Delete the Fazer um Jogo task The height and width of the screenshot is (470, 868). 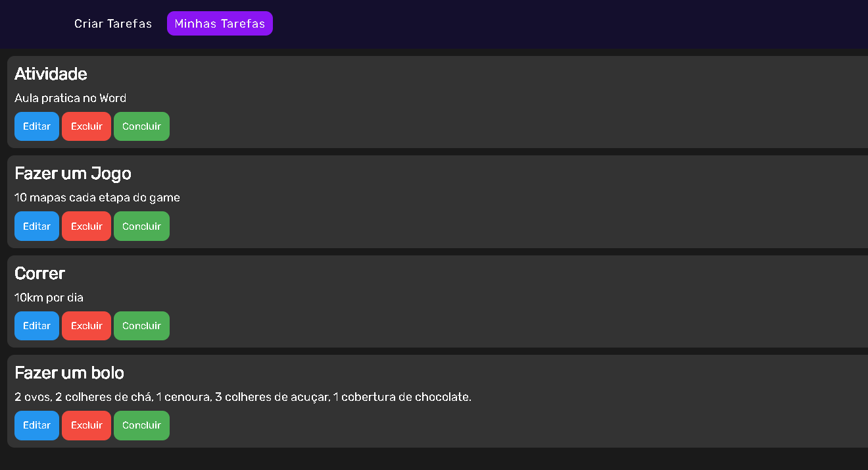86,226
